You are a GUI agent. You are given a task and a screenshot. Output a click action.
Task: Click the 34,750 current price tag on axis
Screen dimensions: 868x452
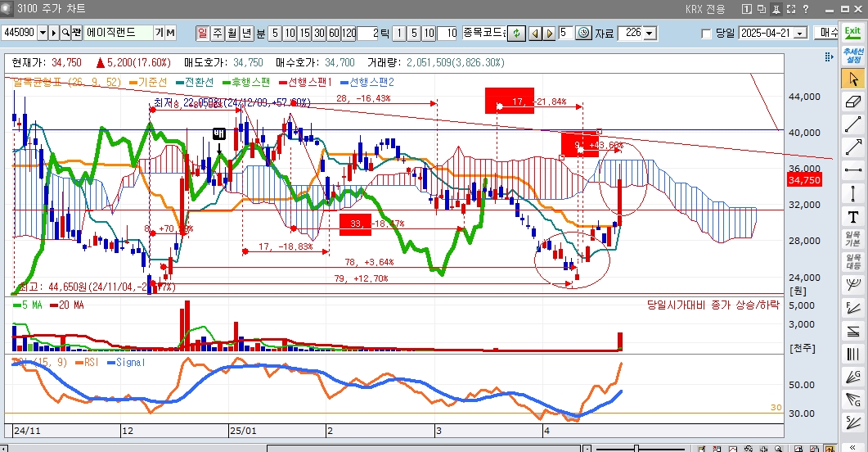coord(804,180)
